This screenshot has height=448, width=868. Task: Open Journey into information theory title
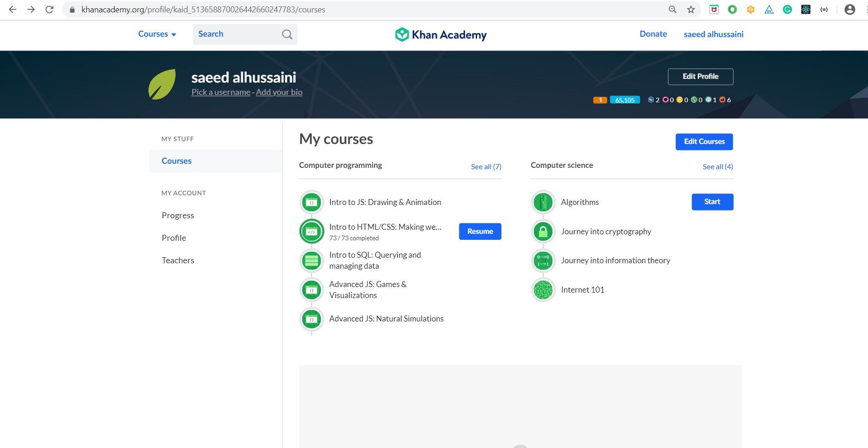tap(616, 260)
